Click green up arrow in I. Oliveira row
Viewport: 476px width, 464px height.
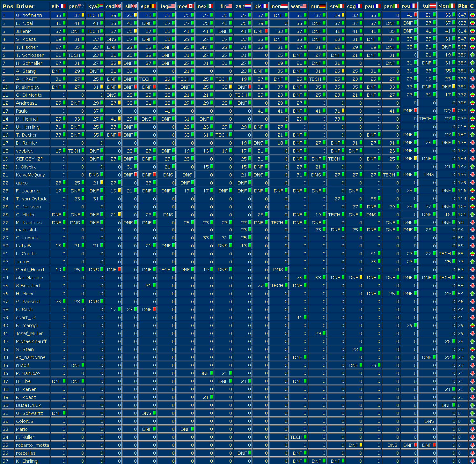472,167
